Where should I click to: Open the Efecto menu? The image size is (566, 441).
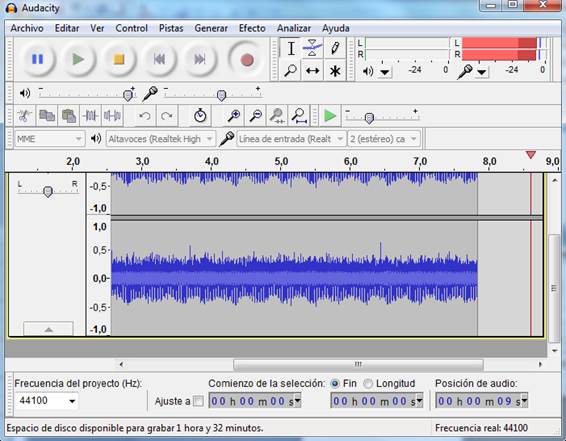(252, 28)
